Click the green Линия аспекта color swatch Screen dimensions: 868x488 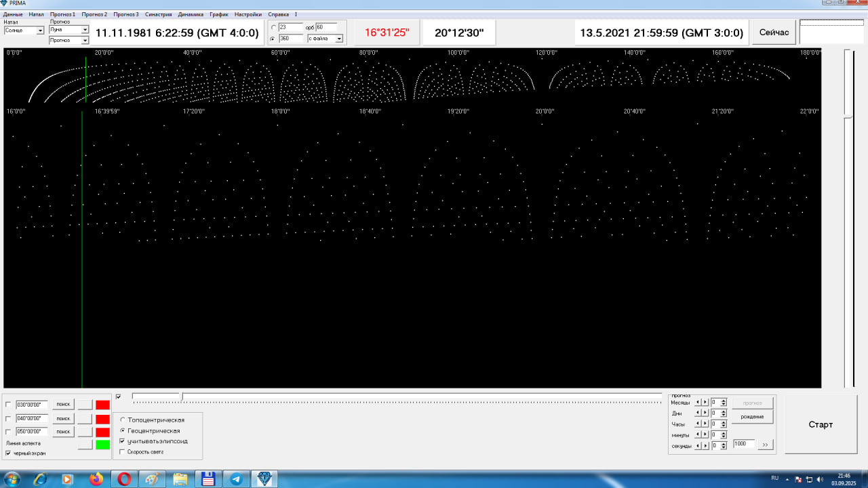102,445
